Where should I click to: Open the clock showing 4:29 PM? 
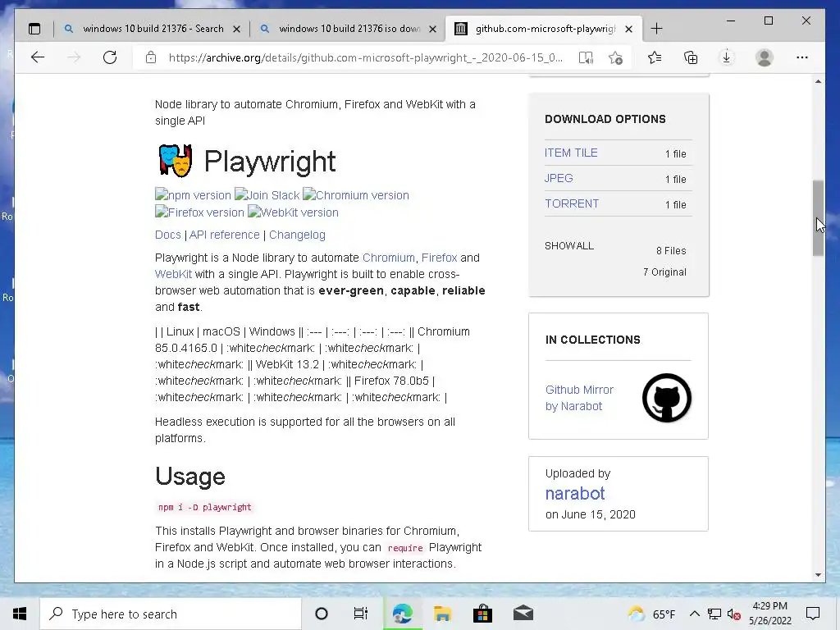769,614
